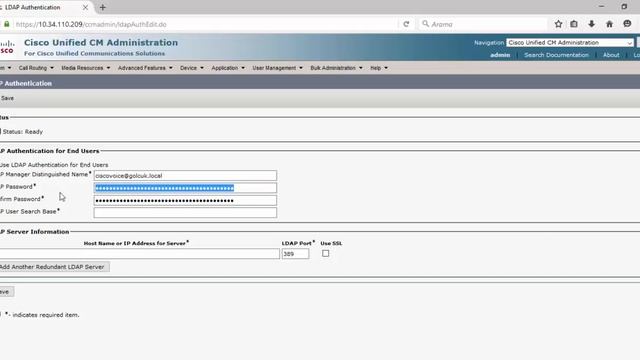640x360 pixels.
Task: Click the search magnifier icon
Action: pos(425,24)
